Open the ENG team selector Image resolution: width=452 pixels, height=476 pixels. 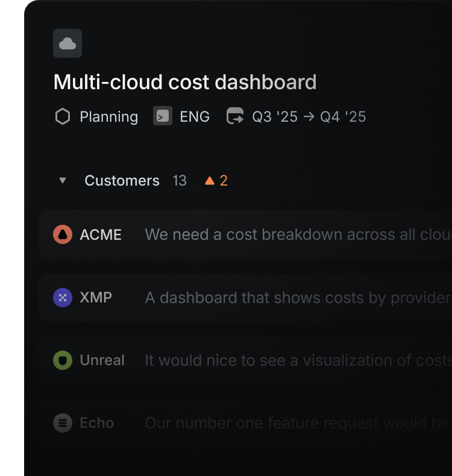click(x=195, y=116)
